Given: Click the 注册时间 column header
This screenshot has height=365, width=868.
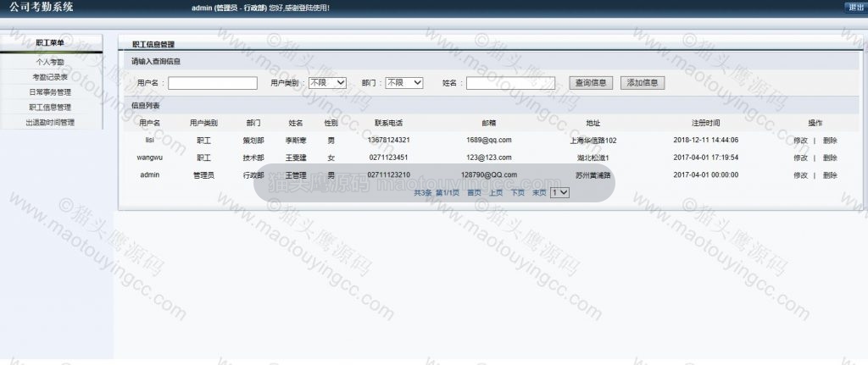Looking at the screenshot, I should [x=706, y=123].
